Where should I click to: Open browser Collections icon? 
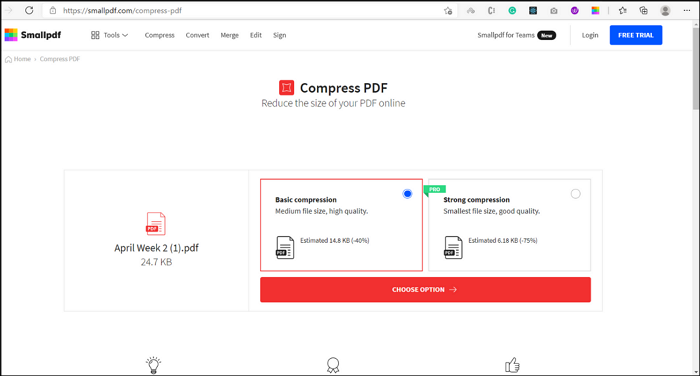pyautogui.click(x=643, y=11)
